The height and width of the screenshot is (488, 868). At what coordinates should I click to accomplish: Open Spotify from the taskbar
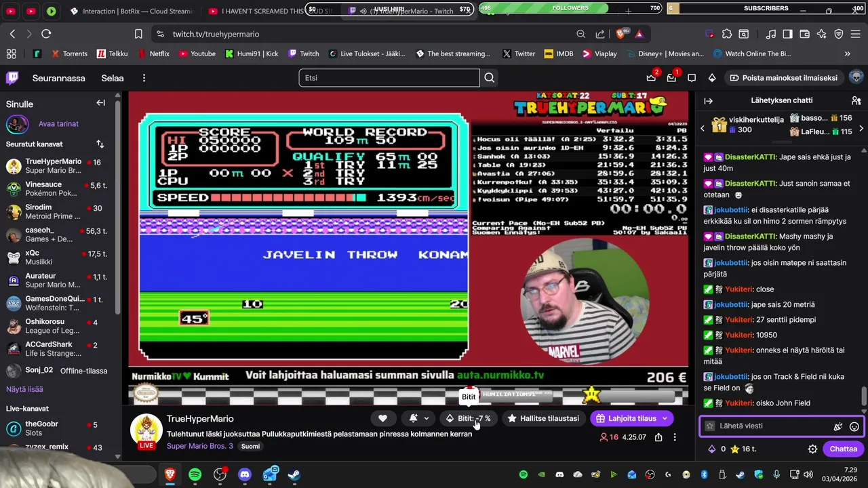pyautogui.click(x=195, y=474)
